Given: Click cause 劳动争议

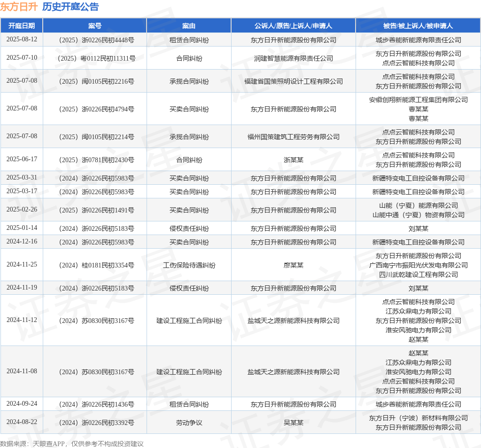Looking at the screenshot, I should tap(189, 423).
